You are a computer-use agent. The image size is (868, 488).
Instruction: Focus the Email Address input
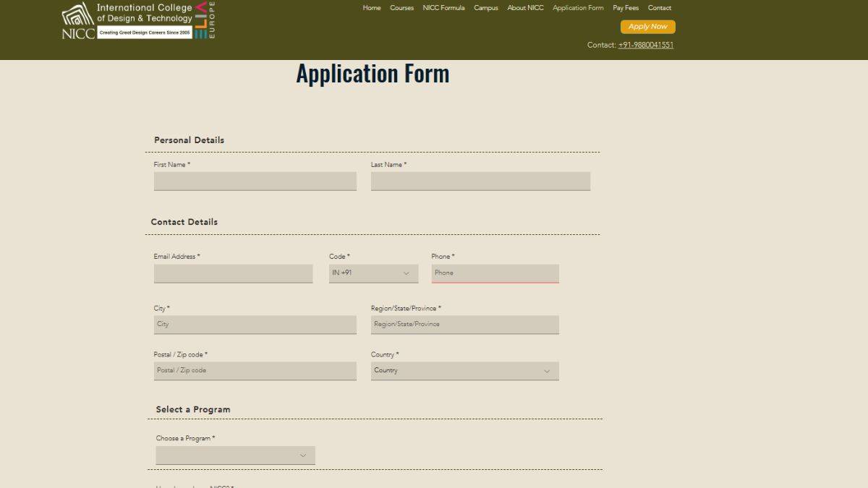[x=233, y=273]
